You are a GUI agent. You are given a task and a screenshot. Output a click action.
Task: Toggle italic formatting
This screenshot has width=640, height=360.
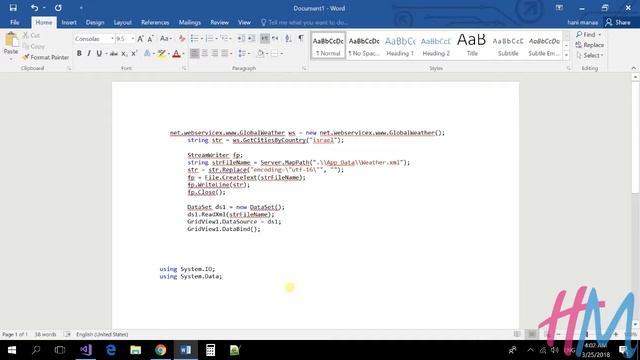click(x=89, y=53)
